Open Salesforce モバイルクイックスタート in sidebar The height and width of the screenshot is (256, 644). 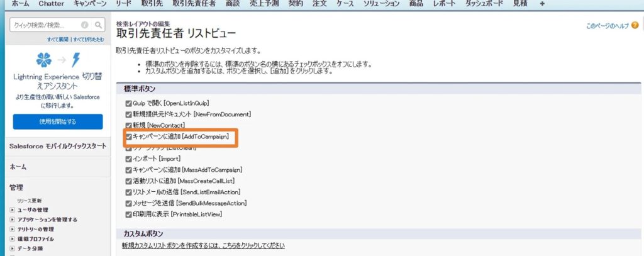coord(58,147)
